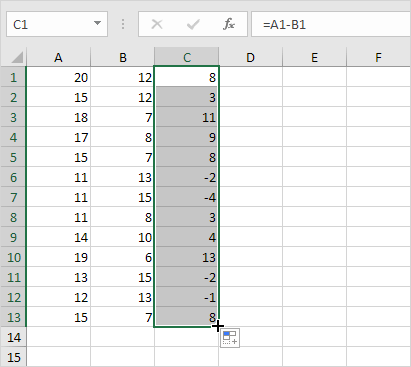Click cell A11 containing 13

[58, 277]
